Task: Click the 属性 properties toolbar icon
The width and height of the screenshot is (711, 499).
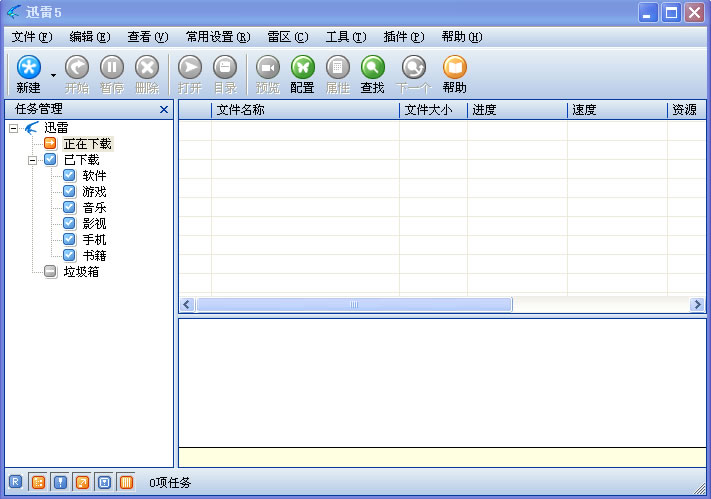Action: coord(338,68)
